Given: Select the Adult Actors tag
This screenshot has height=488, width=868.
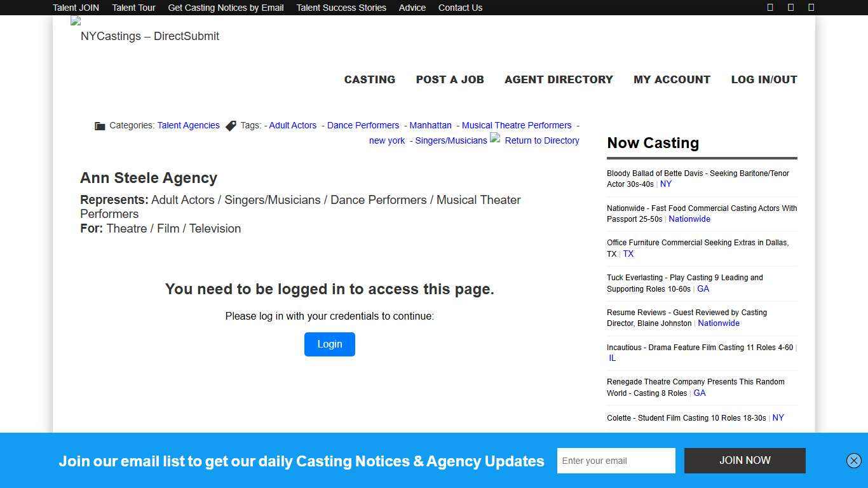Looking at the screenshot, I should click(293, 125).
